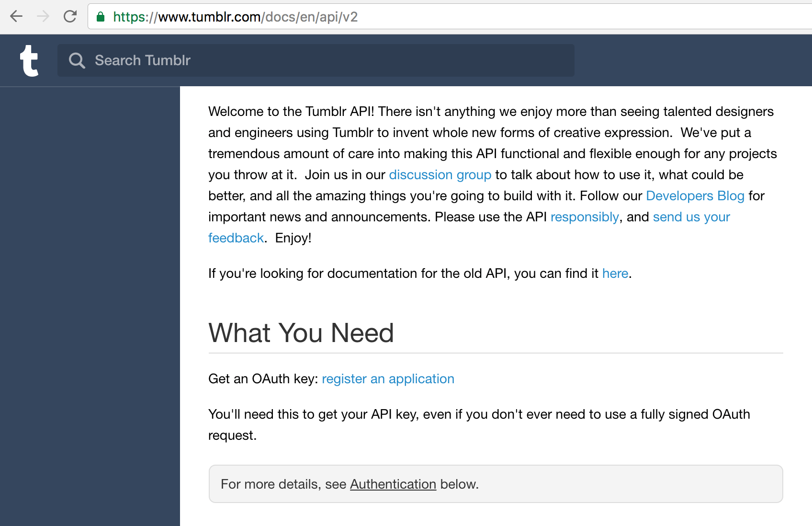This screenshot has width=812, height=526.
Task: Click the secure padlock icon in address bar
Action: (x=101, y=16)
